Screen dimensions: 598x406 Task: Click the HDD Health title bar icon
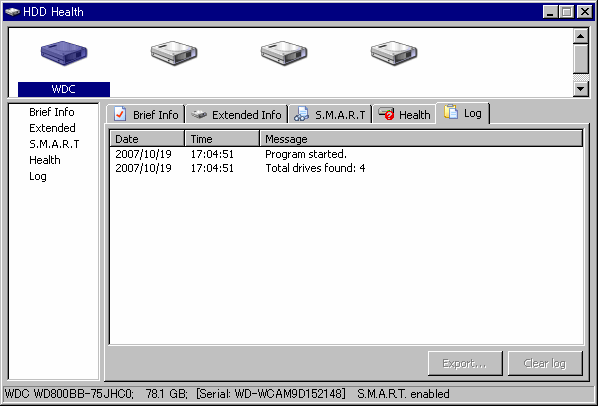click(x=12, y=12)
